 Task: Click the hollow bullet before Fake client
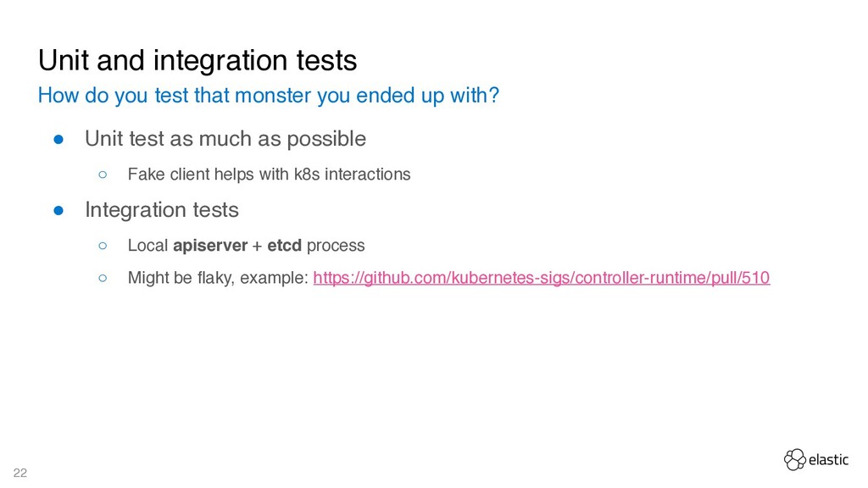point(103,175)
